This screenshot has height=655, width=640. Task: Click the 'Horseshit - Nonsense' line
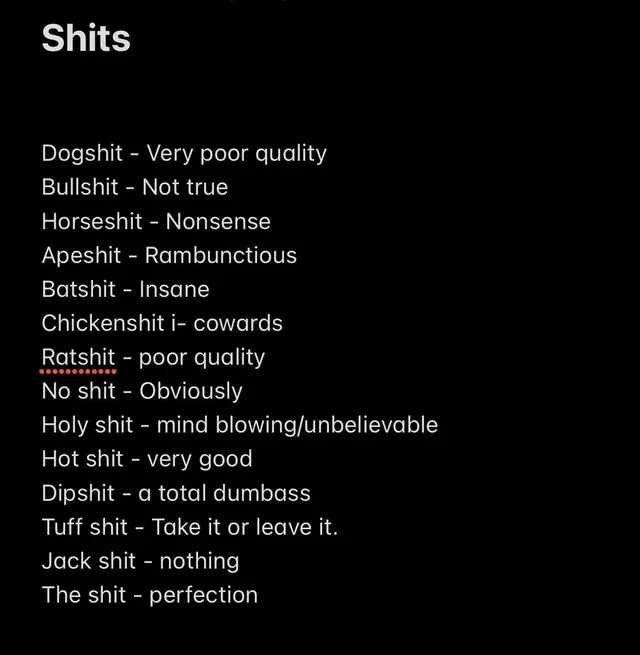pyautogui.click(x=156, y=221)
